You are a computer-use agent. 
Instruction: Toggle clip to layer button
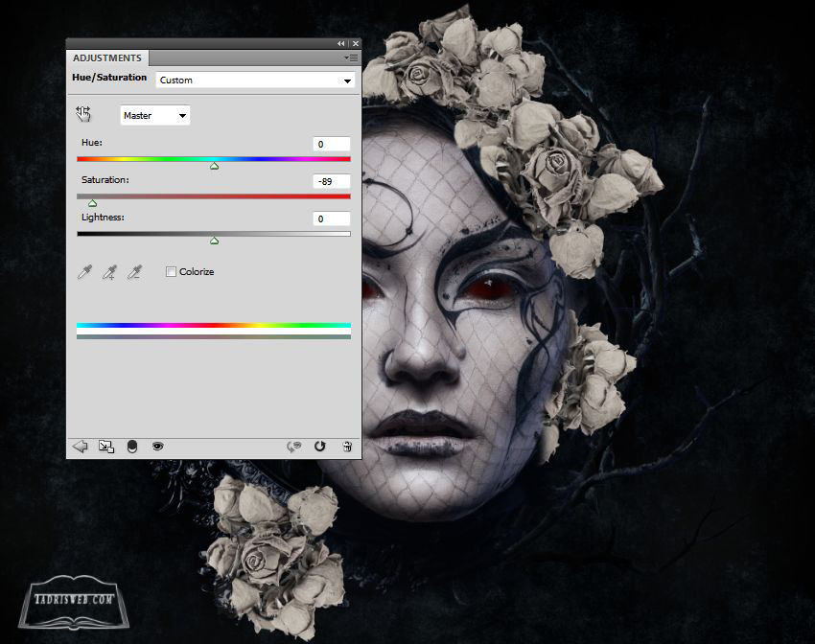click(132, 447)
